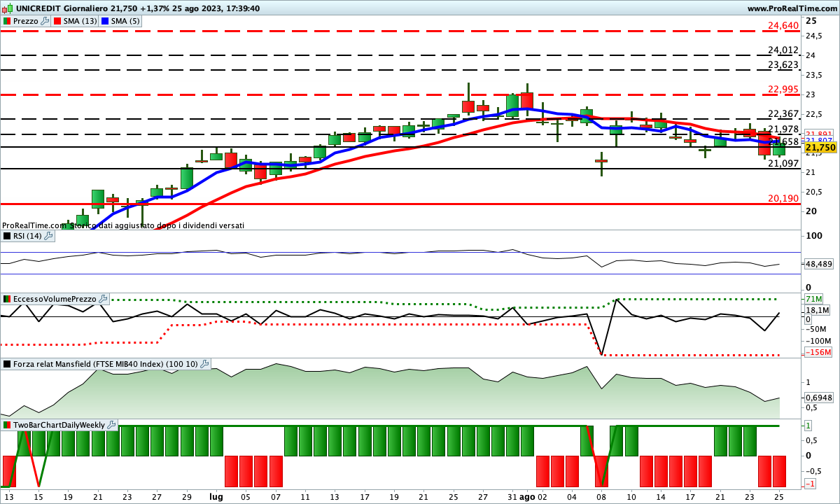Click the 71M green volume value

[813, 300]
